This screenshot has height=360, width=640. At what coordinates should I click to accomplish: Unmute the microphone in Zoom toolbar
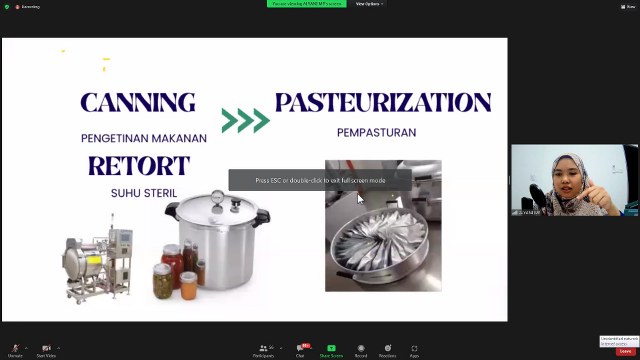tap(15, 351)
